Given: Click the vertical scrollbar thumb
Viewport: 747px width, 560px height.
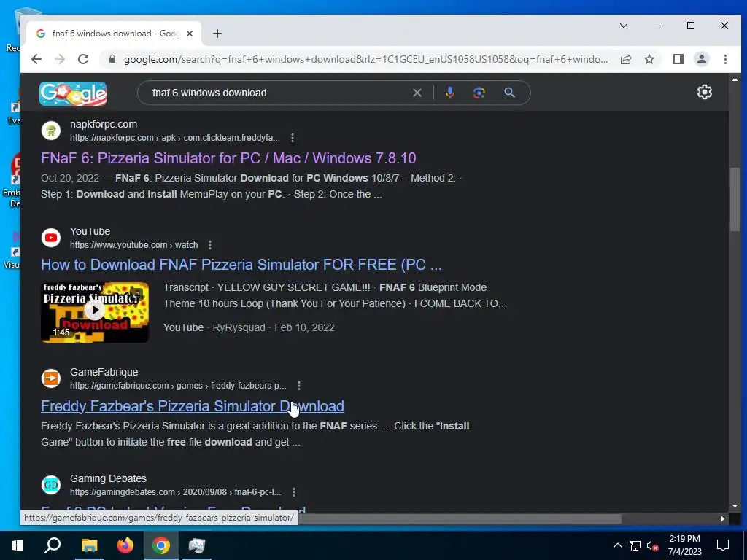Looking at the screenshot, I should tap(735, 200).
